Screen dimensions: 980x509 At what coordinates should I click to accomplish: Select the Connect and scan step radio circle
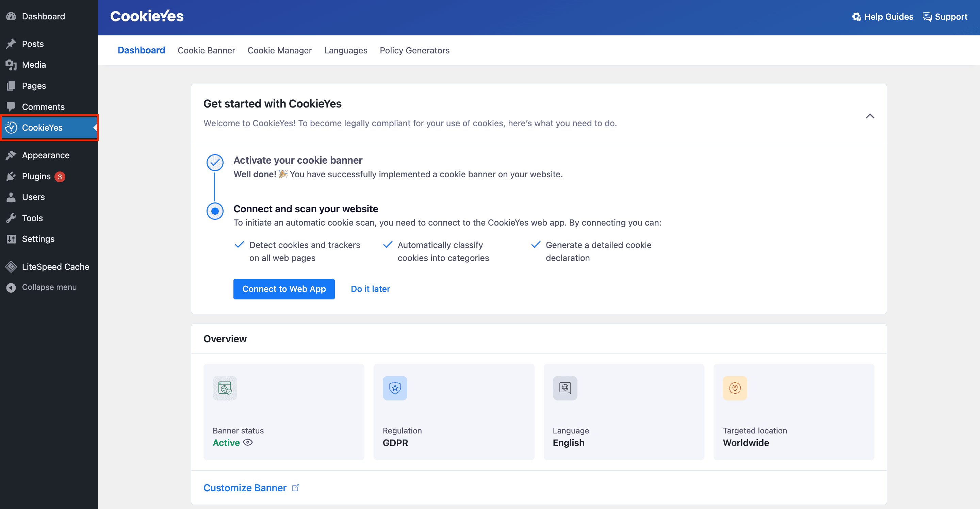tap(215, 211)
